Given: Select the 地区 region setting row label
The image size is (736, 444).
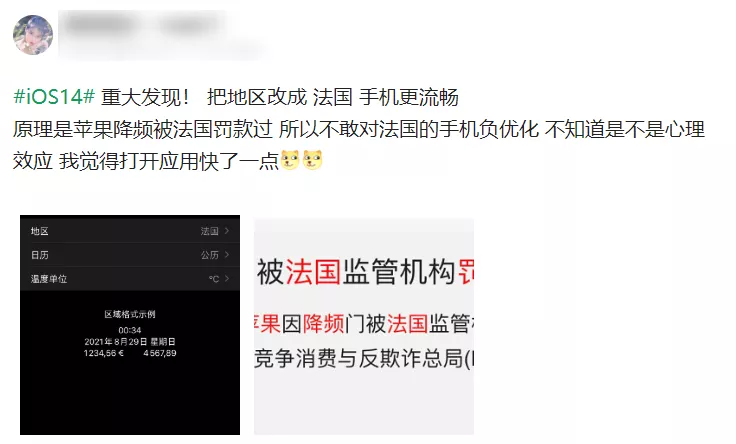Looking at the screenshot, I should point(39,231).
